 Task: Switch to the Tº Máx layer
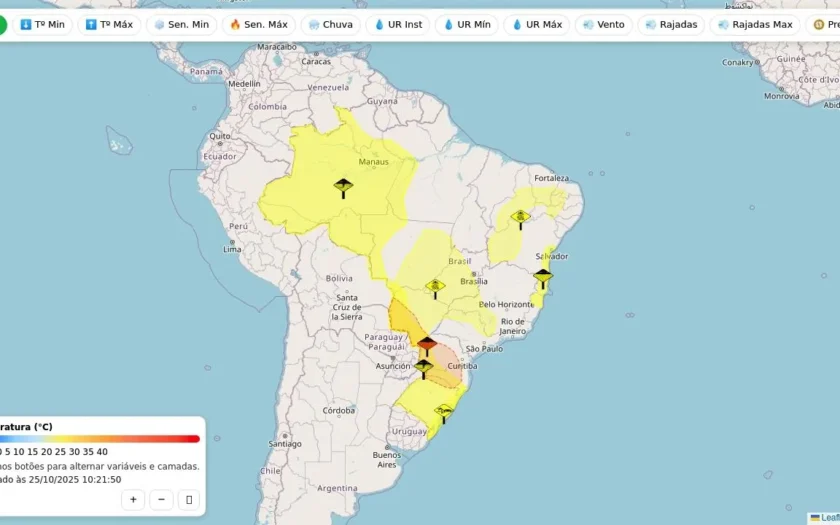[x=109, y=25]
